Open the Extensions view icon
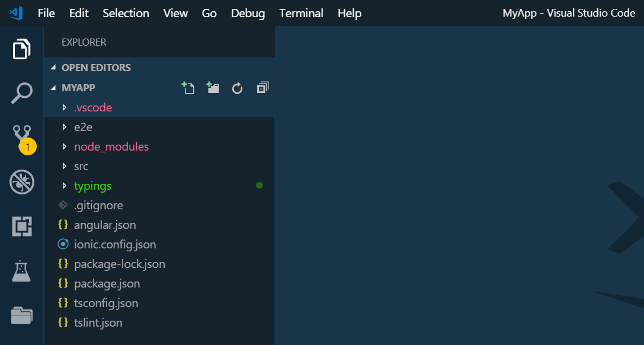Viewport: 644px width, 345px height. pyautogui.click(x=22, y=226)
